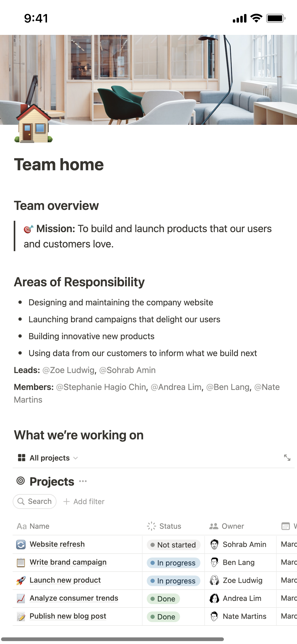The width and height of the screenshot is (297, 644).
Task: Open the Write brand campaign project
Action: [x=68, y=562]
